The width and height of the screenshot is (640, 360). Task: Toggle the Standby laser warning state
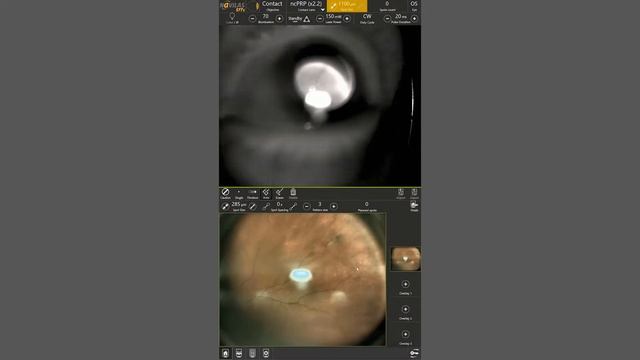click(299, 19)
